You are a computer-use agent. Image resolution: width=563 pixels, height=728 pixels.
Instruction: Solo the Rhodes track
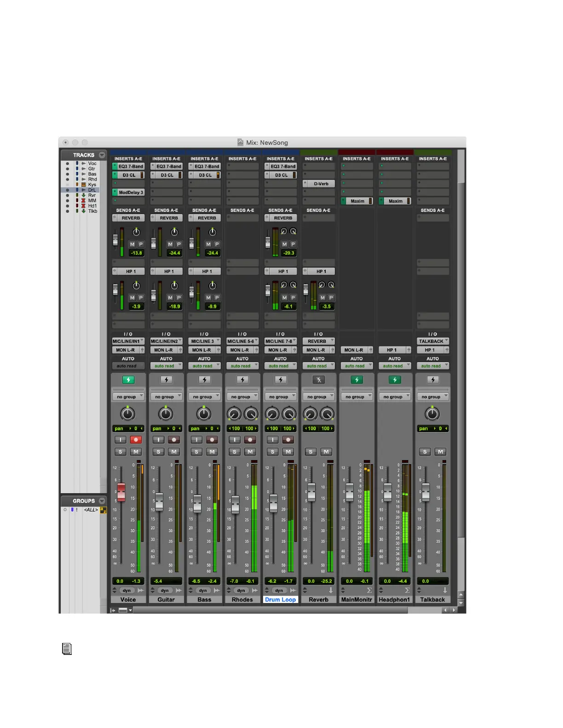pyautogui.click(x=235, y=452)
